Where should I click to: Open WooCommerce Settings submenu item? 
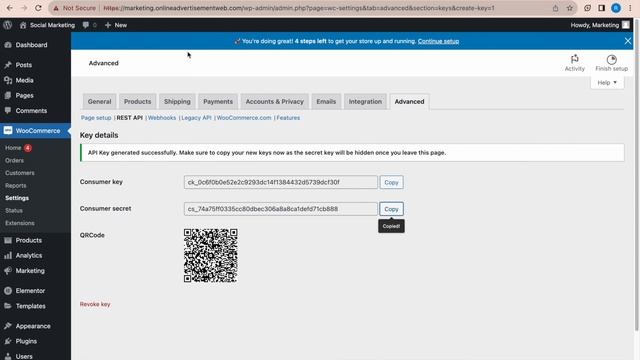[17, 198]
